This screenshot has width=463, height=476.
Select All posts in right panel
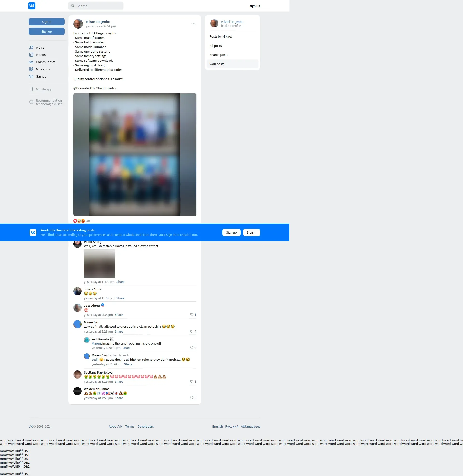coord(216,46)
